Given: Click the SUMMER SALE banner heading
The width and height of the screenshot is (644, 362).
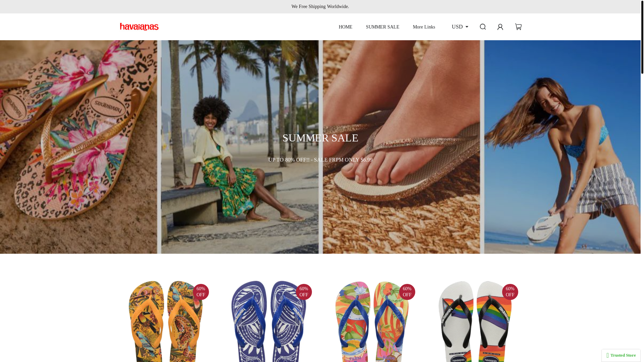Looking at the screenshot, I should (x=320, y=138).
